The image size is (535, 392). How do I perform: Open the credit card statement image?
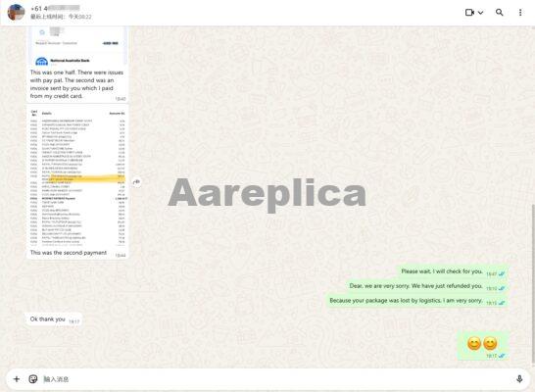tap(77, 176)
